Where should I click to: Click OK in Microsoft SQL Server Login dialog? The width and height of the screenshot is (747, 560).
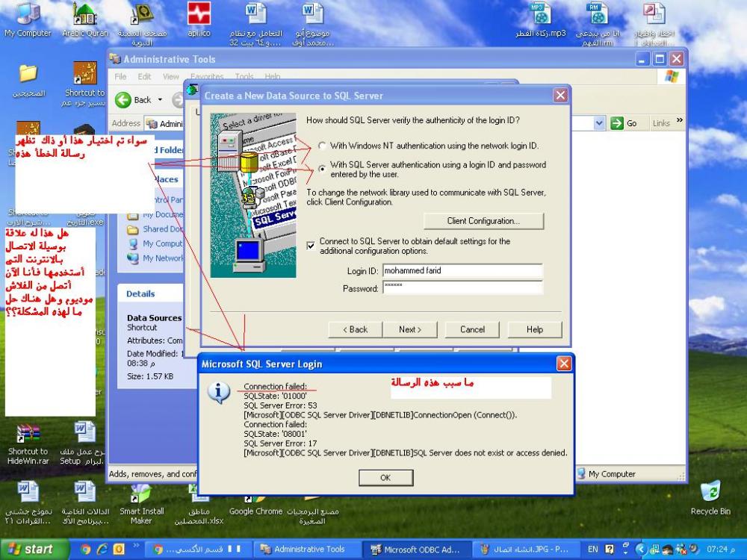[x=386, y=478]
